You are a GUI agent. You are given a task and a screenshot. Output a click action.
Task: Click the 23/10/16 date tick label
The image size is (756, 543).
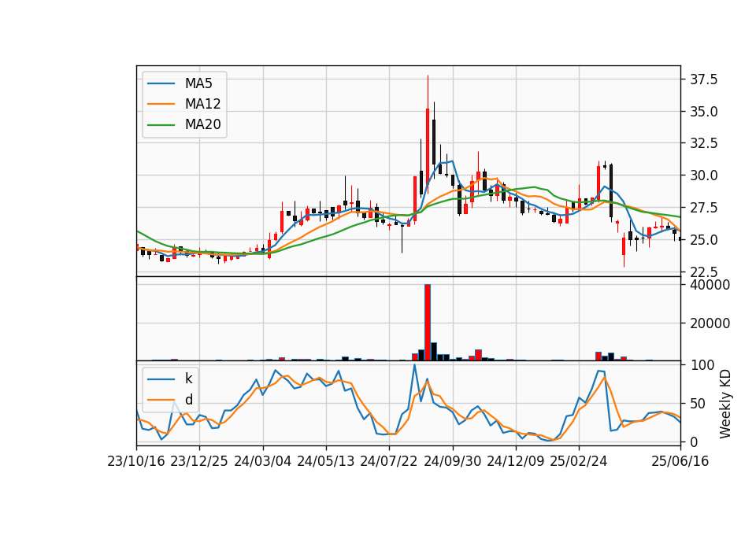point(136,461)
